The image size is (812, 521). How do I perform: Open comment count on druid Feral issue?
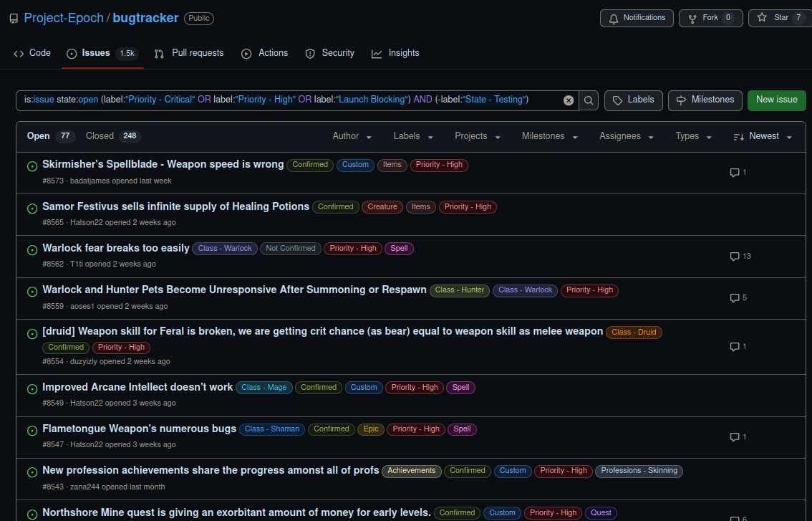pos(738,347)
